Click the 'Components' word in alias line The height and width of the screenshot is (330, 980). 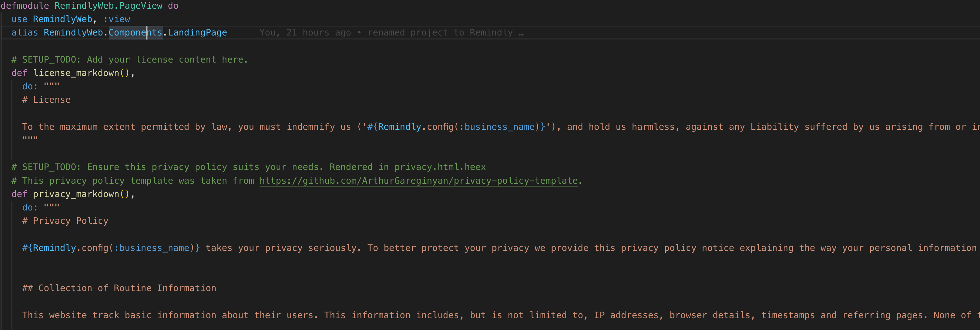tap(135, 32)
